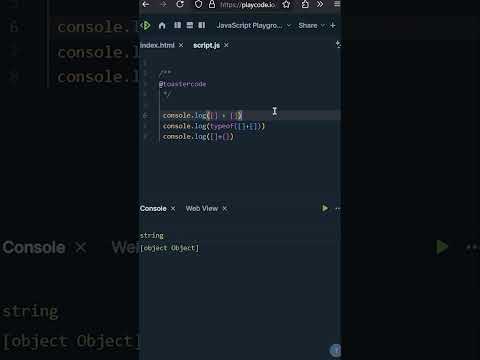
Task: Select the third split layout icon
Action: [x=202, y=25]
